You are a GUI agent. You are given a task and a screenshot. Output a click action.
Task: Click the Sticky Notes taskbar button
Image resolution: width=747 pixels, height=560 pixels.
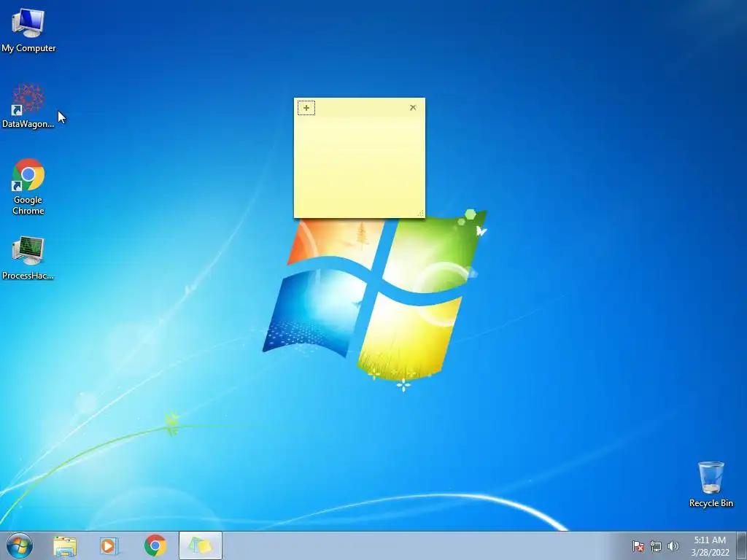(201, 545)
